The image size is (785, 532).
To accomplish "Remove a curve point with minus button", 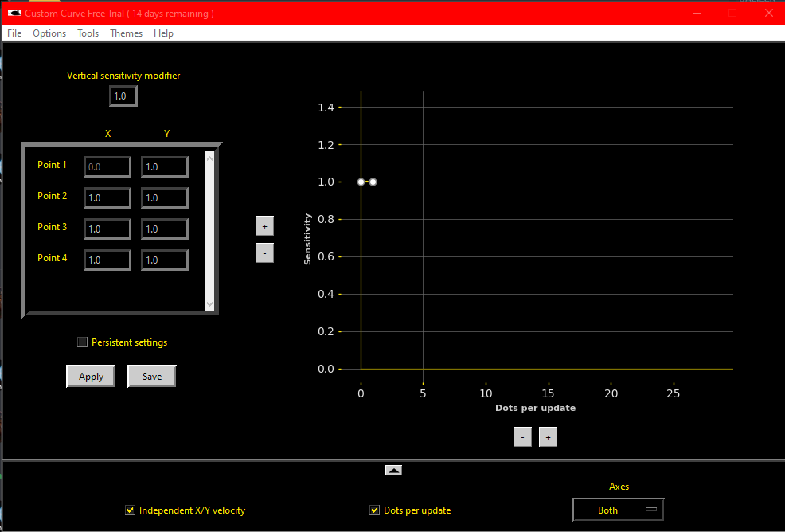I will click(x=264, y=253).
